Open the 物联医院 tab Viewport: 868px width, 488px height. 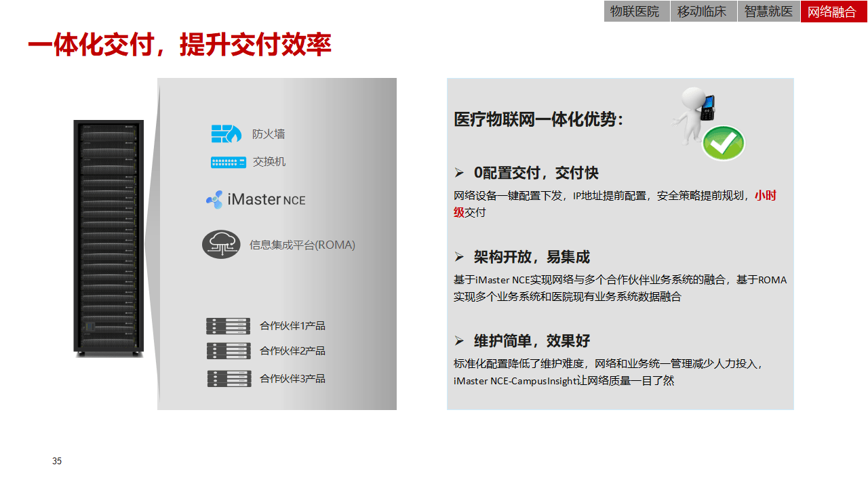coord(637,12)
